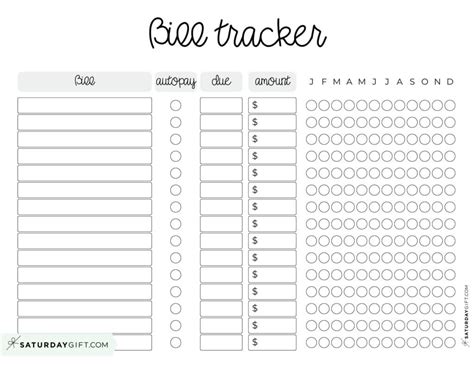Click the second bill name field
Screen dimensions: 474x366
85,122
